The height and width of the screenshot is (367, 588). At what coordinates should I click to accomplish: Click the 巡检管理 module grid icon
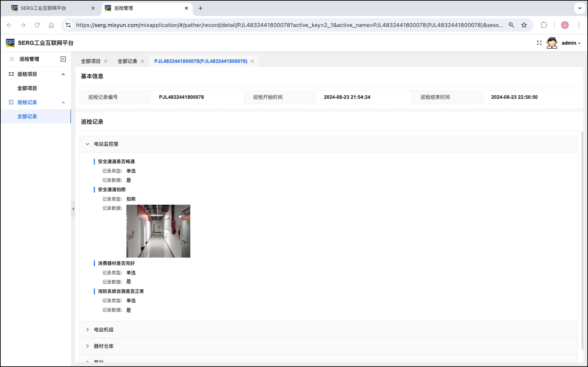[12, 59]
